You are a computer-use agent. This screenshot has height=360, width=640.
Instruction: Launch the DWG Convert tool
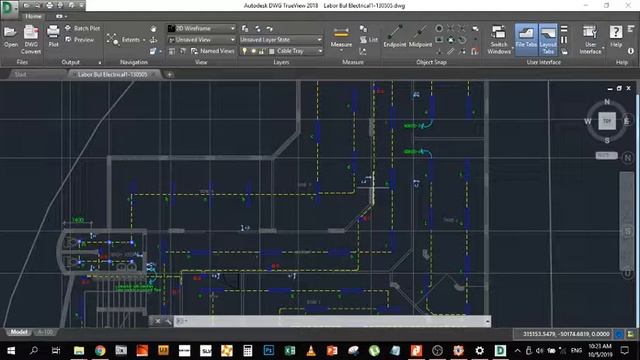31,40
